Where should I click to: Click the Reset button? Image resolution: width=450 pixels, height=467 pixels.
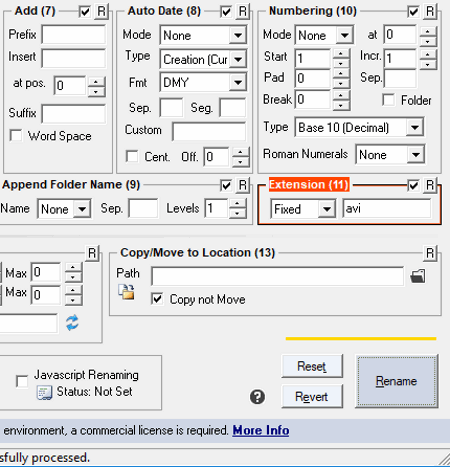point(312,366)
